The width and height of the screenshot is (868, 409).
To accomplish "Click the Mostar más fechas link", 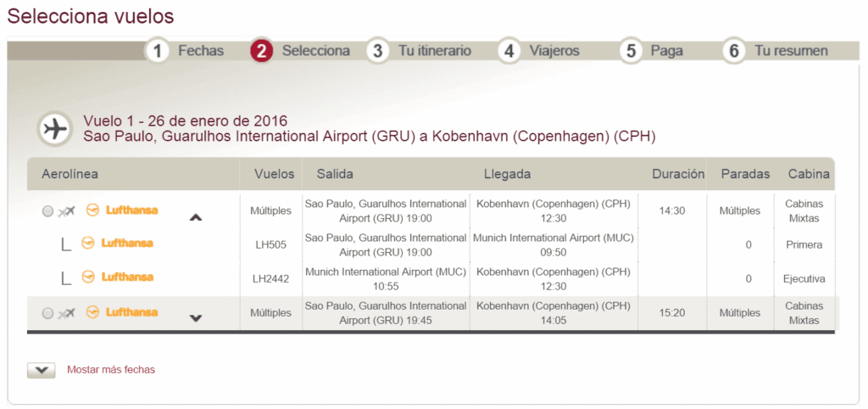I will pos(111,370).
